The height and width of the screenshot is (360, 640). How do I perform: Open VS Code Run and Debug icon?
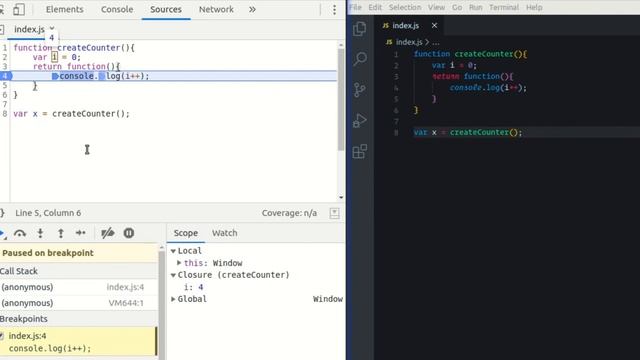pyautogui.click(x=360, y=121)
